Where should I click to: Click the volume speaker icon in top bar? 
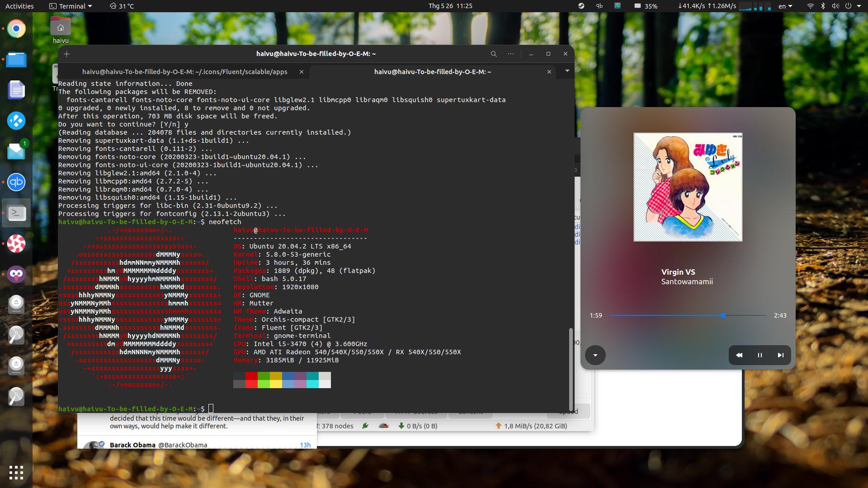point(835,6)
